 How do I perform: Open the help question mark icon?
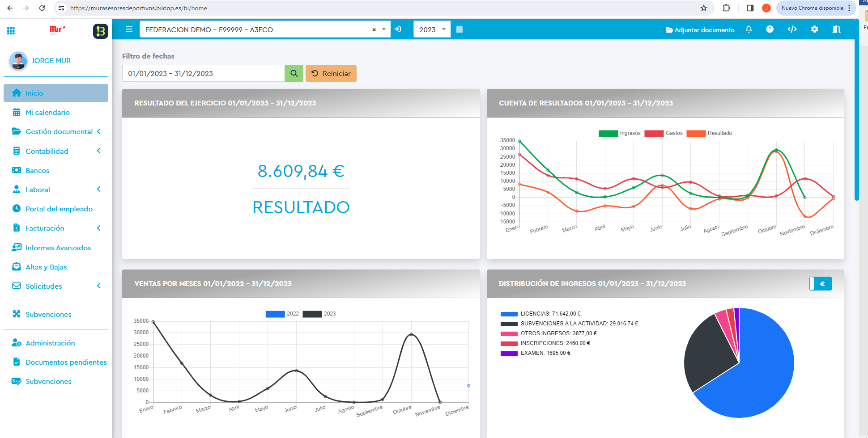770,29
